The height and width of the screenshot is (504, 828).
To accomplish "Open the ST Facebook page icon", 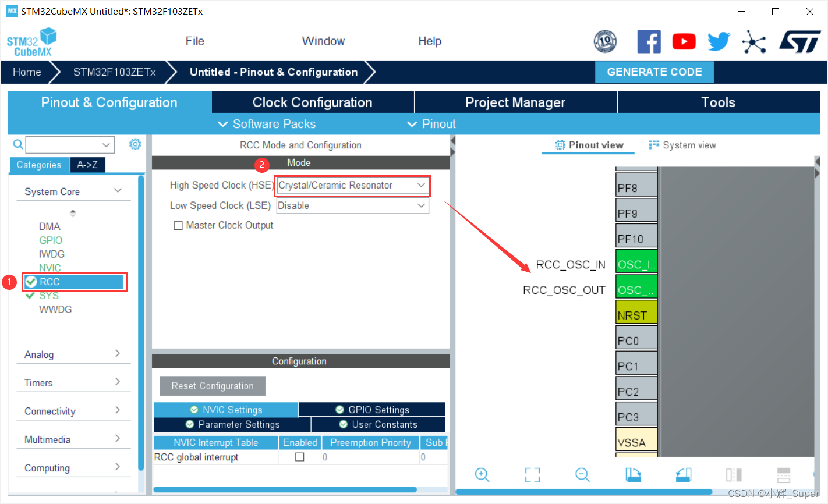I will click(649, 41).
